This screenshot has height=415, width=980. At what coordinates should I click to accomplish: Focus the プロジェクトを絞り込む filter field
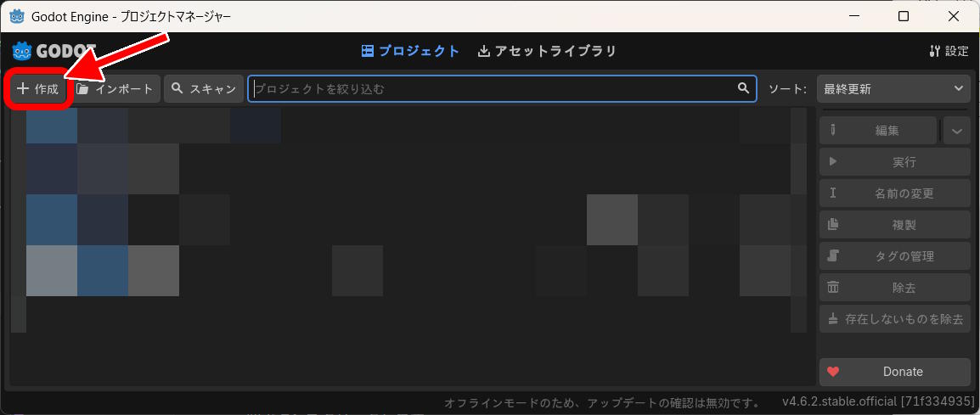click(502, 89)
